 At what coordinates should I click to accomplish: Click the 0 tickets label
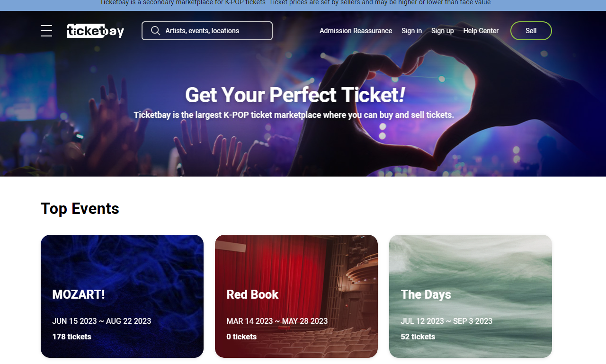pyautogui.click(x=241, y=337)
